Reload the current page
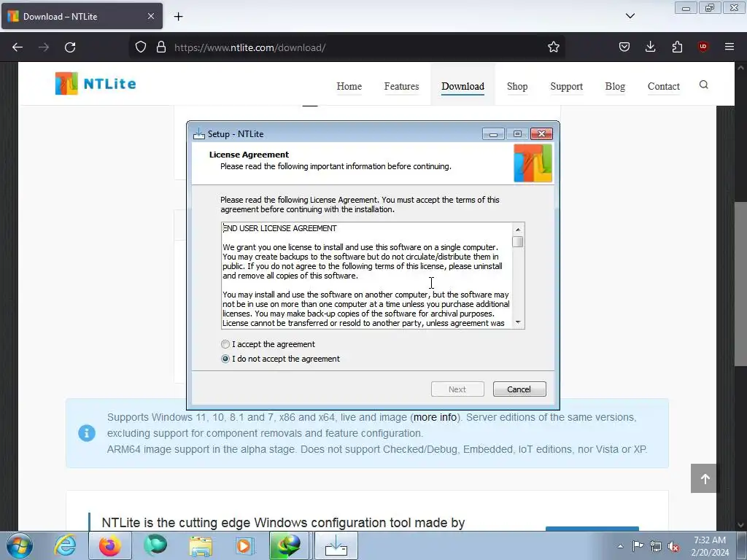Image resolution: width=747 pixels, height=560 pixels. (70, 47)
